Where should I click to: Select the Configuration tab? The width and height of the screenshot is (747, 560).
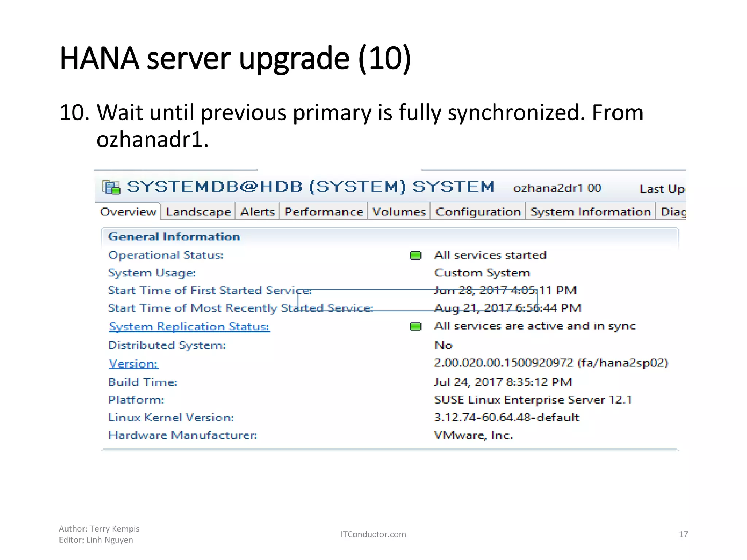478,211
